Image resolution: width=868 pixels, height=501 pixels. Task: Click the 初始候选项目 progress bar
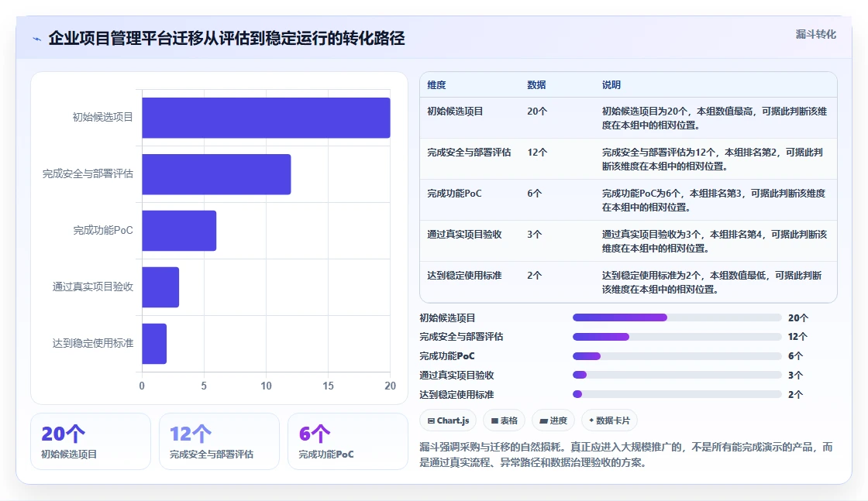pyautogui.click(x=677, y=317)
